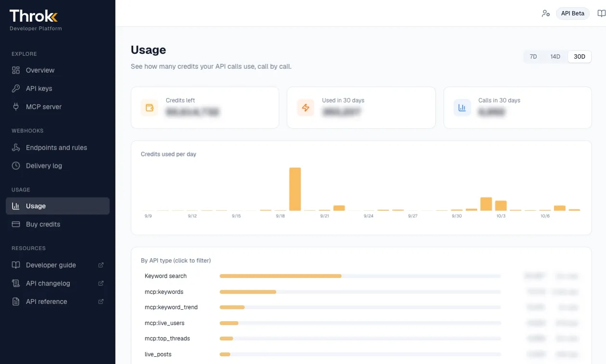
Task: Click the Usage page title
Action: (x=149, y=50)
